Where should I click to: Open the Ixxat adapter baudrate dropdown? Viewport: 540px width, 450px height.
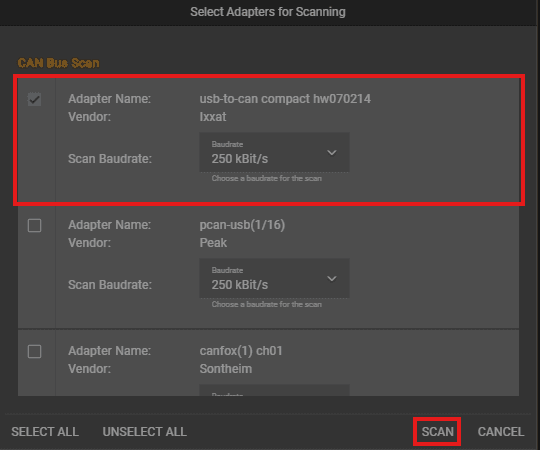point(274,152)
